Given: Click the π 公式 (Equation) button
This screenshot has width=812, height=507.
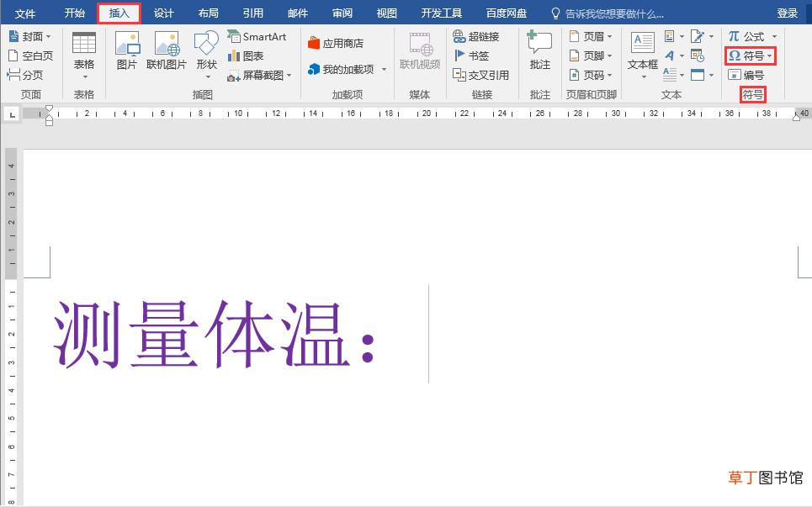Looking at the screenshot, I should [746, 37].
